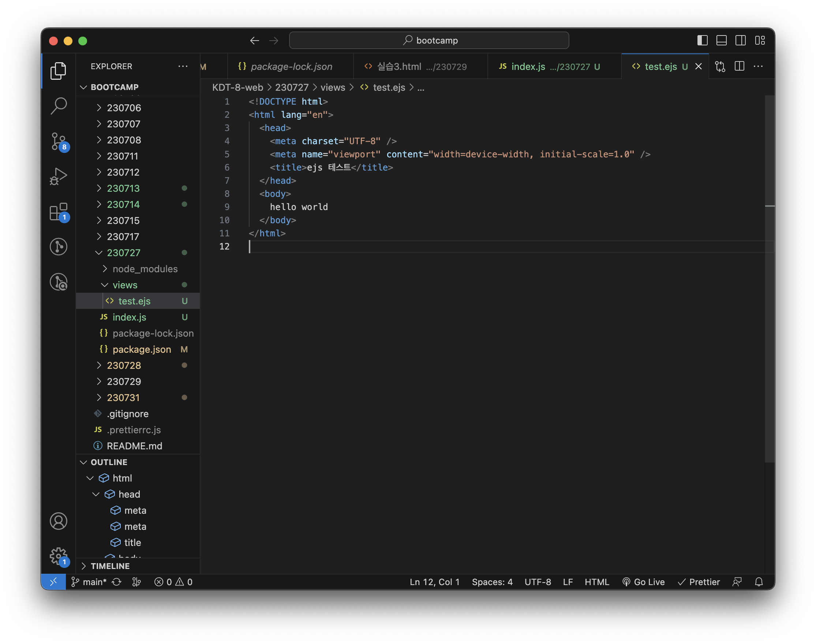Screen dimensions: 816x644
Task: Open the Search view in activity bar
Action: [59, 106]
